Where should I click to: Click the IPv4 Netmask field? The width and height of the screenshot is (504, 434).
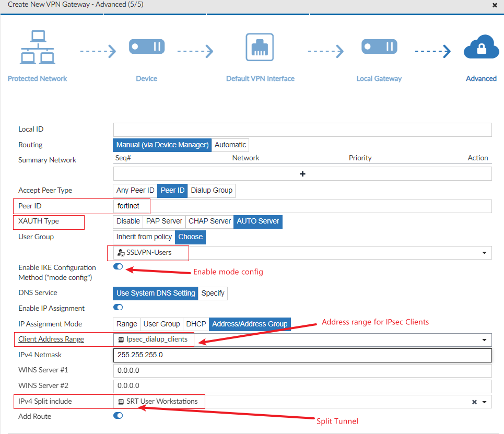click(302, 355)
